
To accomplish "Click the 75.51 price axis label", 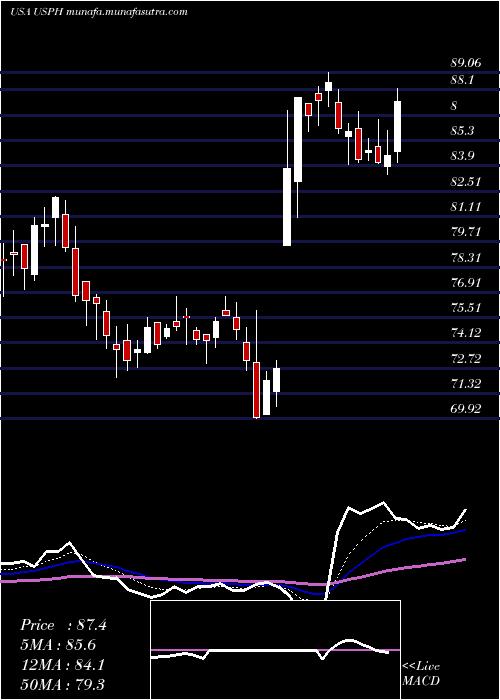I will 466,308.
